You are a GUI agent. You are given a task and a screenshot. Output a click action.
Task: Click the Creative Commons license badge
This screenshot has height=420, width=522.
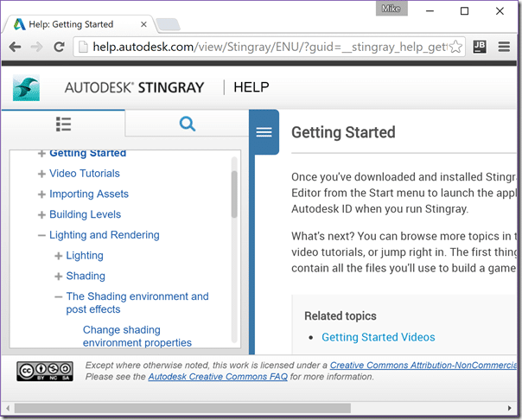45,371
